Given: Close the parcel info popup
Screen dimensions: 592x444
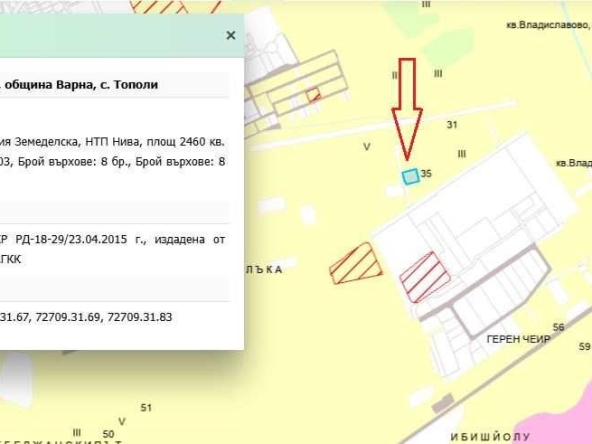Looking at the screenshot, I should pos(231,35).
